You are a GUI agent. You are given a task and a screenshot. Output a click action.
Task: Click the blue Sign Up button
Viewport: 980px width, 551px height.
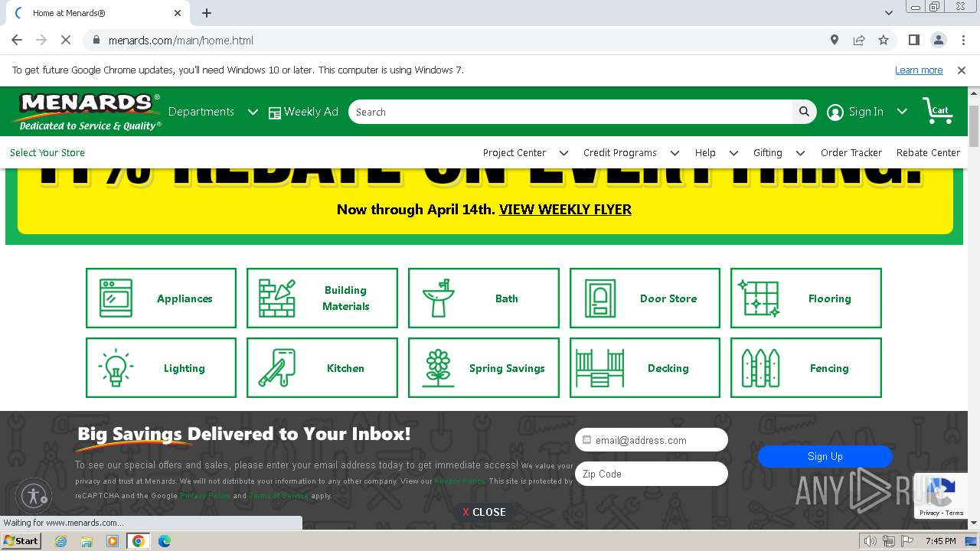(825, 456)
